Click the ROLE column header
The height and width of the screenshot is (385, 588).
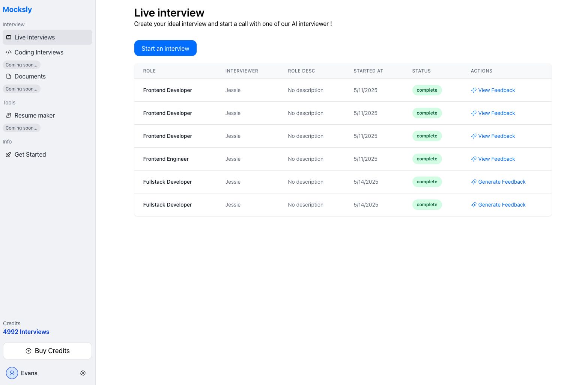click(x=149, y=71)
